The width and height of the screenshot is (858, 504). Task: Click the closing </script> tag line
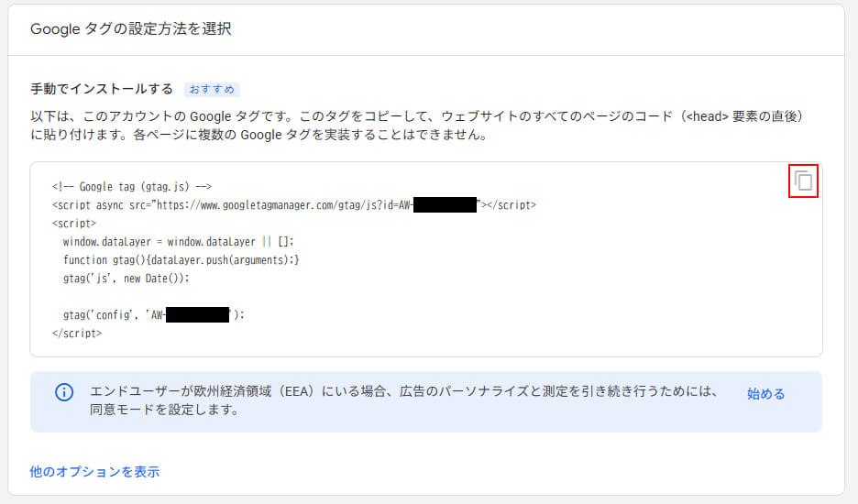(78, 334)
